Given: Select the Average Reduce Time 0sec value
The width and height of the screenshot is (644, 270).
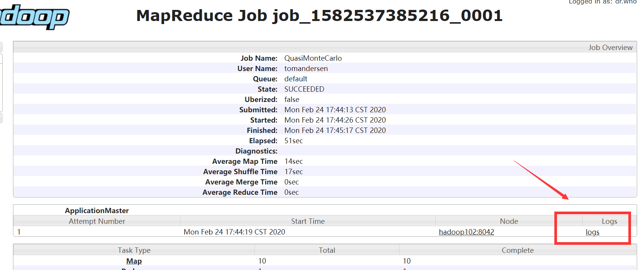Looking at the screenshot, I should (x=291, y=192).
